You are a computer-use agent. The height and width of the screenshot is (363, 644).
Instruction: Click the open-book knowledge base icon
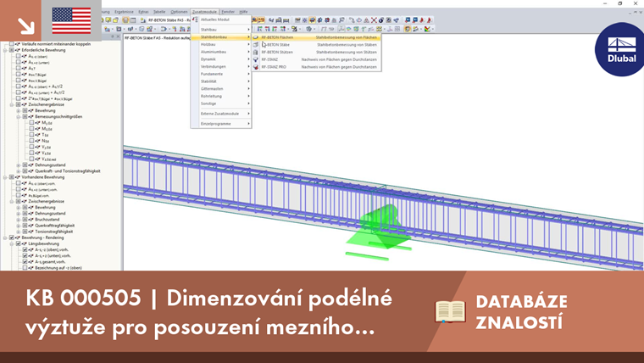tap(451, 311)
